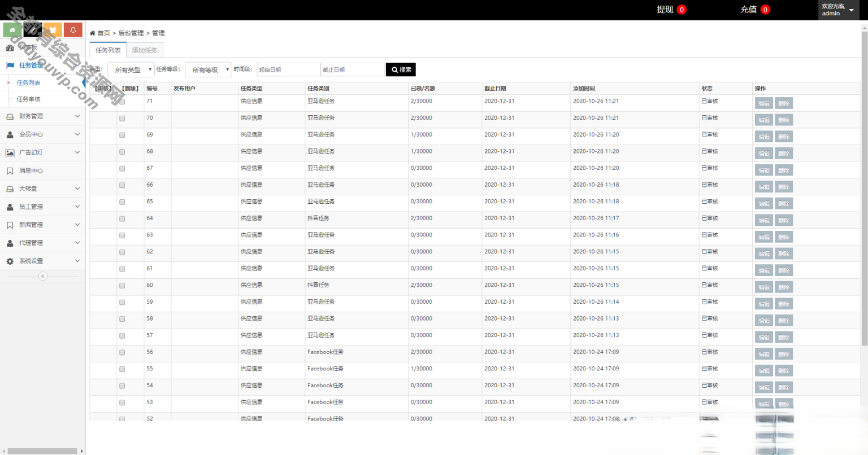Select the checkbox in row 69
This screenshot has width=868, height=455.
122,135
